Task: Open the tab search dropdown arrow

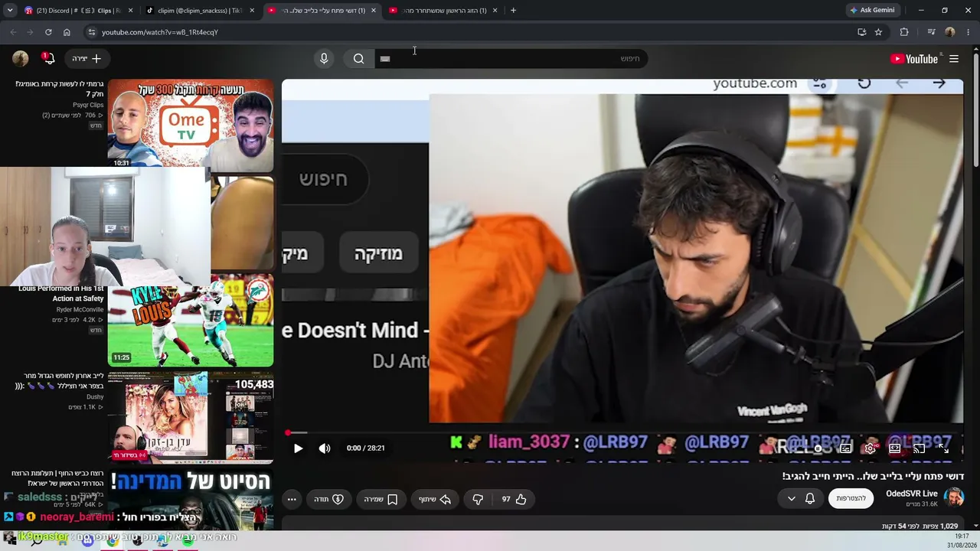Action: 9,11
